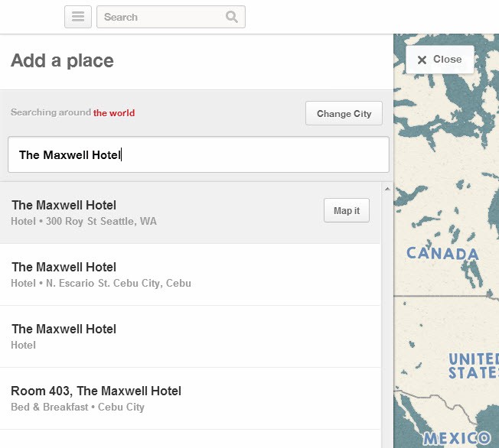Image resolution: width=499 pixels, height=448 pixels.
Task: Click the magnifying glass search icon
Action: pos(232,17)
